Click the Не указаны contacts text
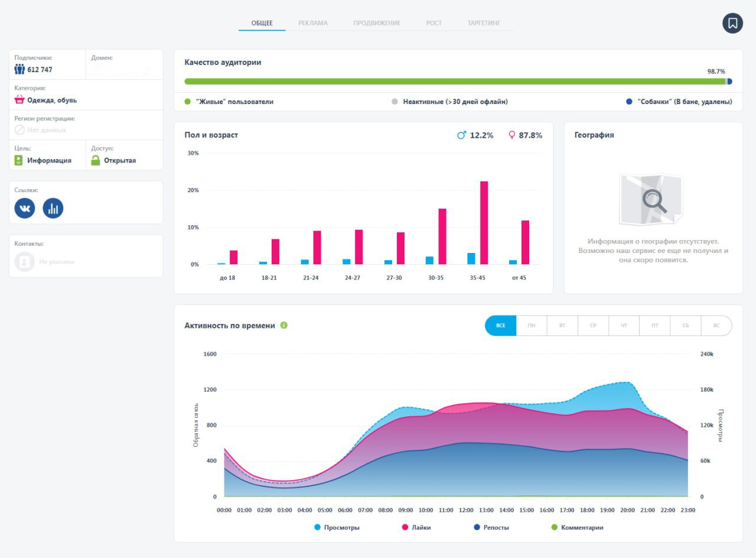756x558 pixels. pyautogui.click(x=57, y=261)
